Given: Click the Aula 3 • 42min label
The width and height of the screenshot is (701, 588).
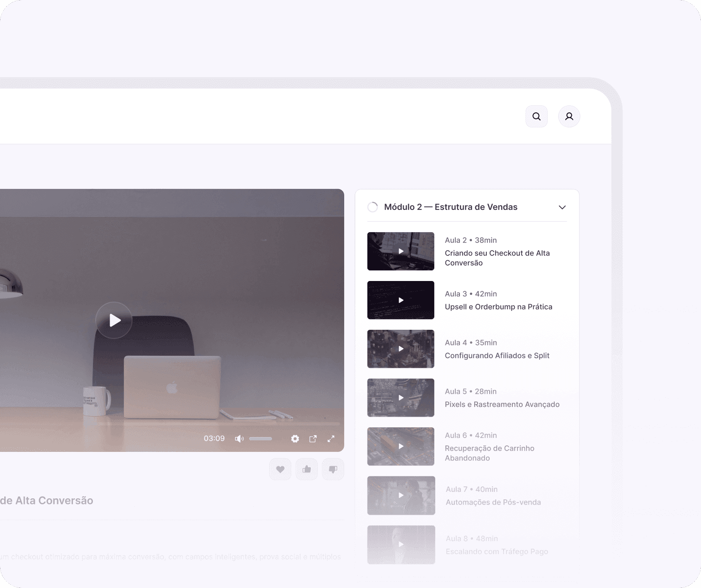Looking at the screenshot, I should [x=471, y=294].
